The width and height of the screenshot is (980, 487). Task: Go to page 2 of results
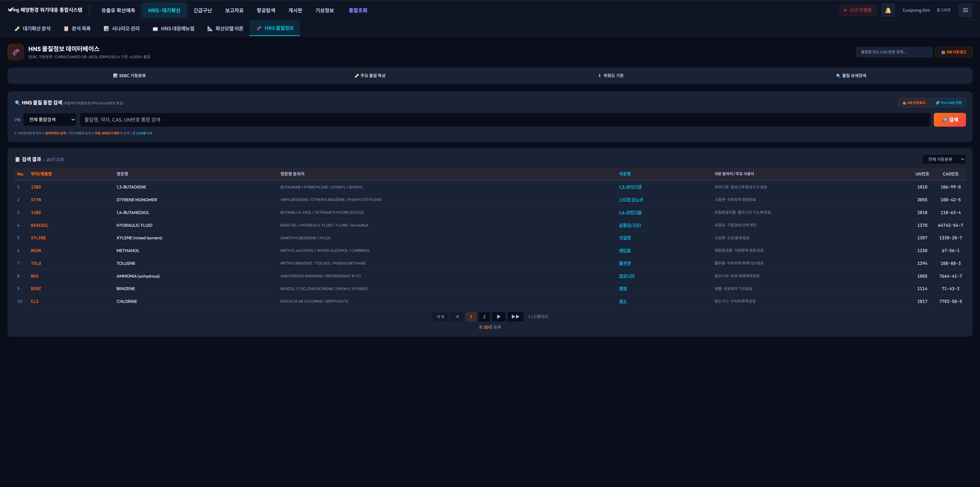[x=484, y=317]
